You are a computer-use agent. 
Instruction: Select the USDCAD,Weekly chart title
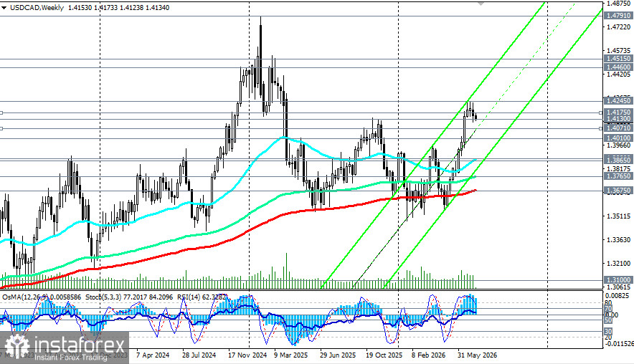[x=37, y=8]
